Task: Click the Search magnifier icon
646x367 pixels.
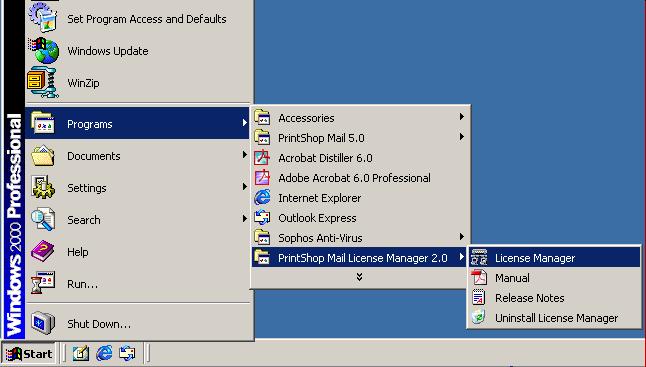Action: click(43, 219)
